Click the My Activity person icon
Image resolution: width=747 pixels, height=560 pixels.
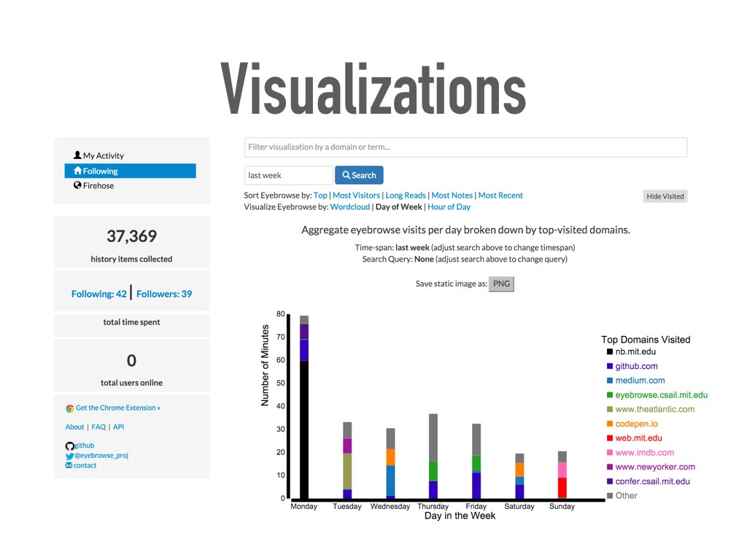pos(77,155)
